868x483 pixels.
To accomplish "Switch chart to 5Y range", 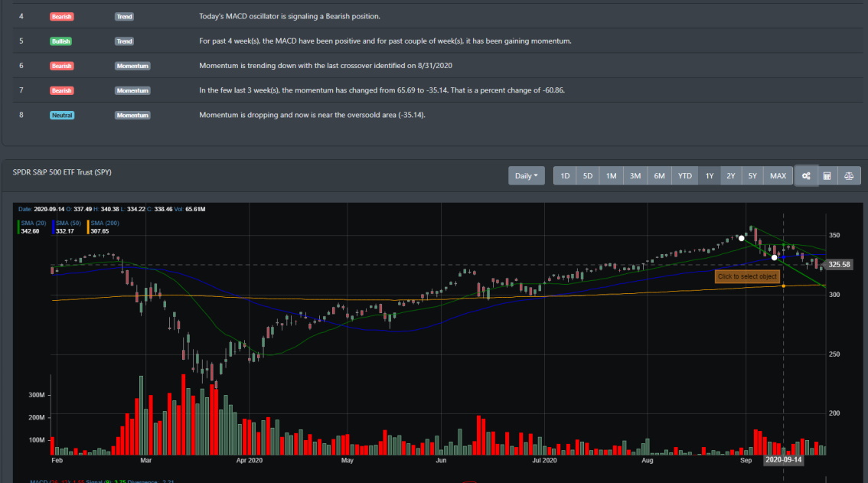I will tap(752, 176).
